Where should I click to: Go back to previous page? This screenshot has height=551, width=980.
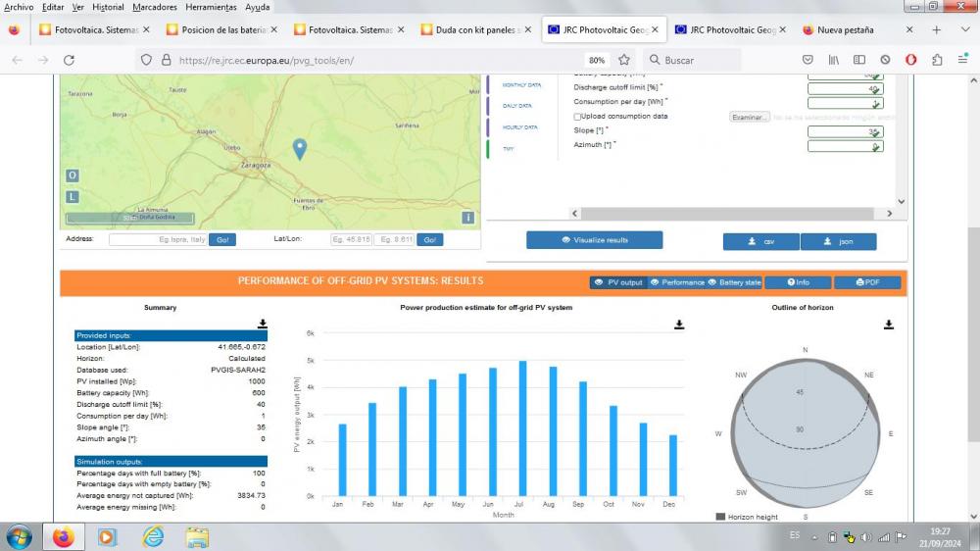[18, 60]
